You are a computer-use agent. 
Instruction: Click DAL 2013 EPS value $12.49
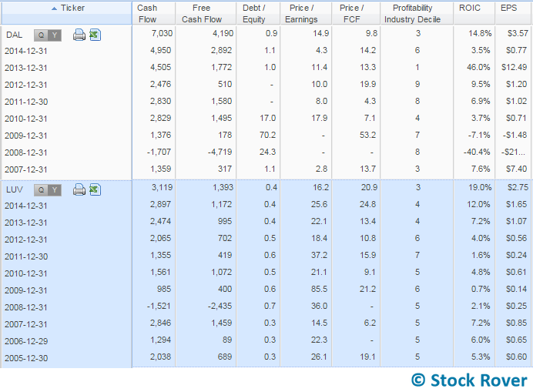[514, 67]
